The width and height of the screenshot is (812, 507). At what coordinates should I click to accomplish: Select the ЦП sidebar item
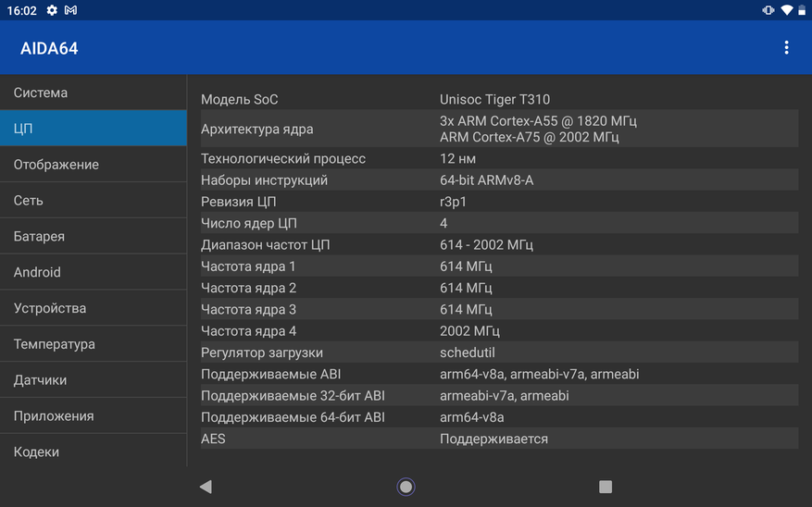(93, 129)
